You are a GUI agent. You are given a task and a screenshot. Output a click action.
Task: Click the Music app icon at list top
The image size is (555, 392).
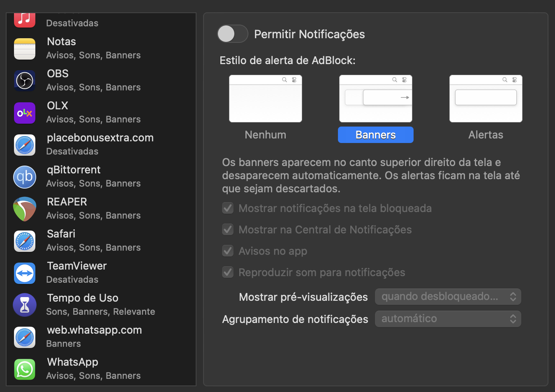click(x=25, y=20)
